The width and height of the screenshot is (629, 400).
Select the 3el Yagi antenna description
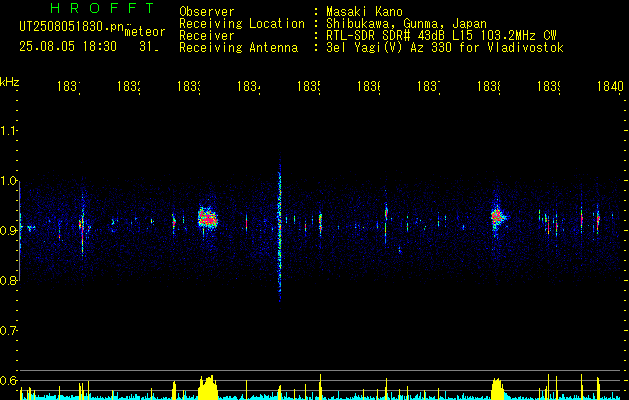[x=445, y=48]
